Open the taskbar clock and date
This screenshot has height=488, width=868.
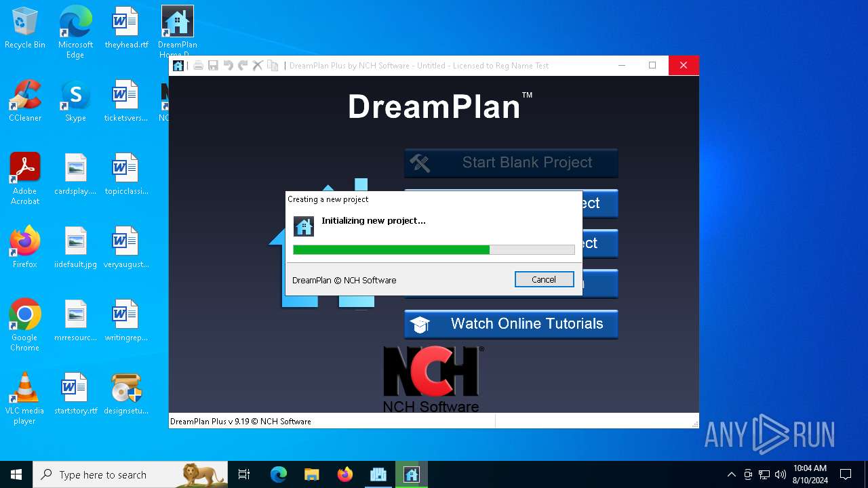point(810,474)
